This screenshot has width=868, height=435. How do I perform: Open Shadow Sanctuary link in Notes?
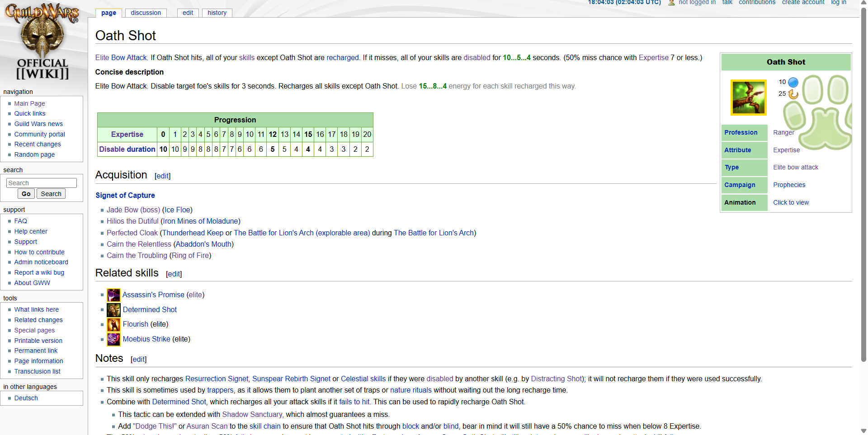252,414
